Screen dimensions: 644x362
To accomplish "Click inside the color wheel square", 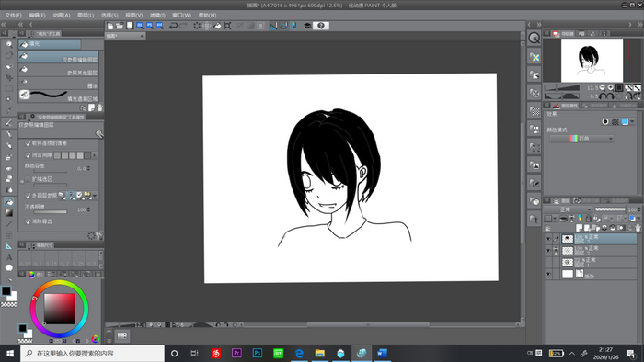I will point(60,309).
